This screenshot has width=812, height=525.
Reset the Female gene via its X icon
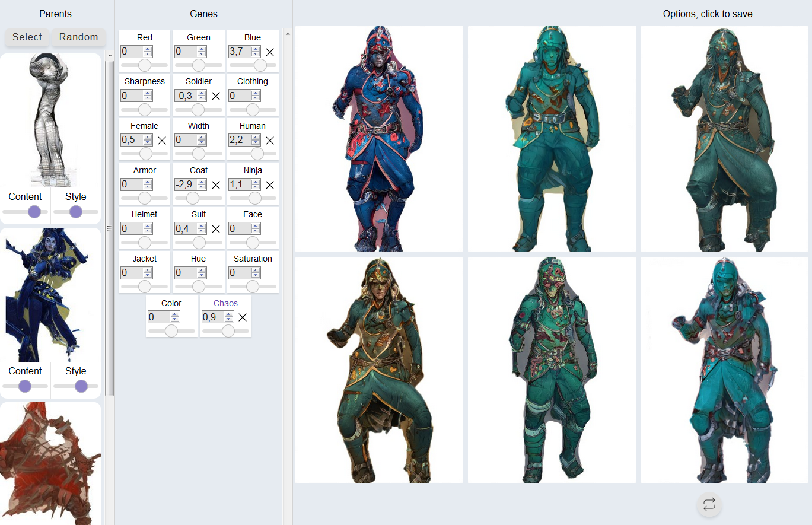(162, 141)
